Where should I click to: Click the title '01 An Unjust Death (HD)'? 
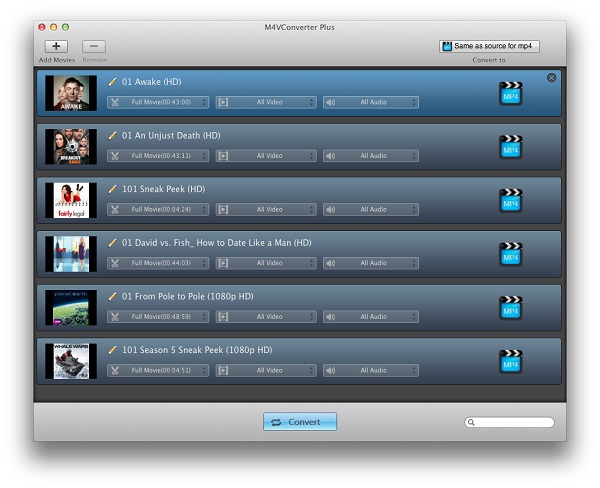click(x=171, y=135)
